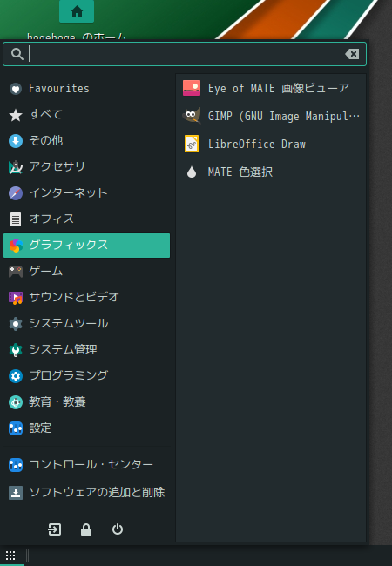Click the document icon beside オフィス
Image resolution: width=392 pixels, height=566 pixels.
[x=16, y=219]
